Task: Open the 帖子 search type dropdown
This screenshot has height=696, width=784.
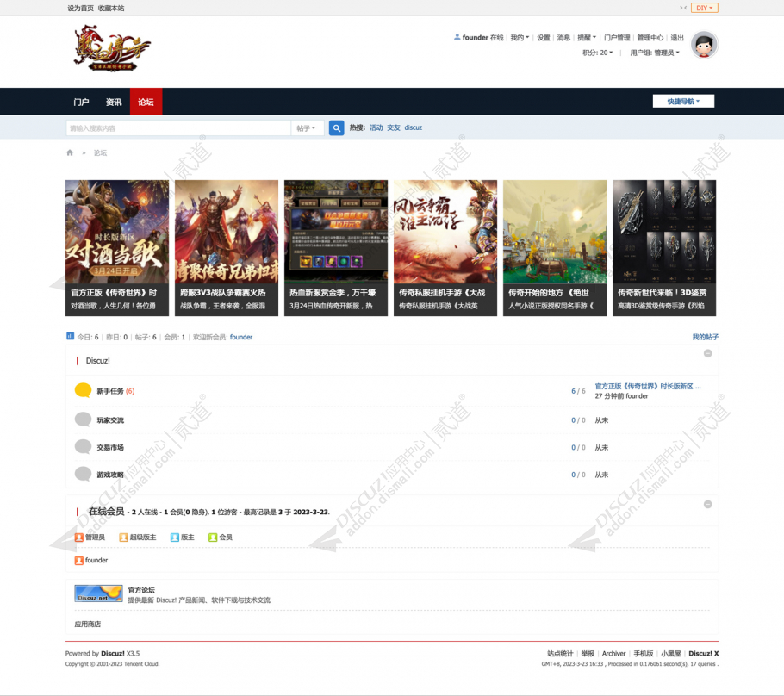Action: [x=307, y=128]
